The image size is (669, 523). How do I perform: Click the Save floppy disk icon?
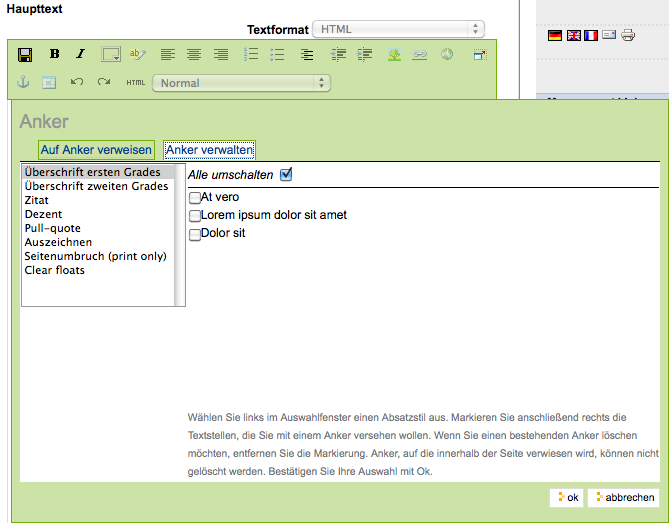click(25, 55)
